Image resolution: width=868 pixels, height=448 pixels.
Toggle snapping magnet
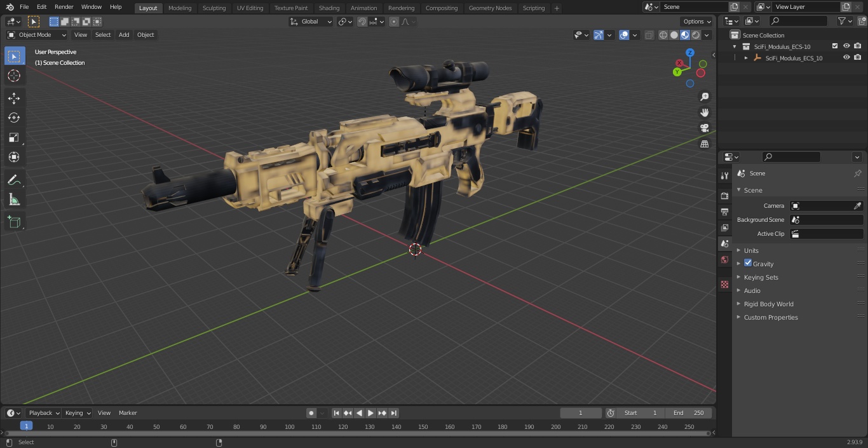coord(362,22)
